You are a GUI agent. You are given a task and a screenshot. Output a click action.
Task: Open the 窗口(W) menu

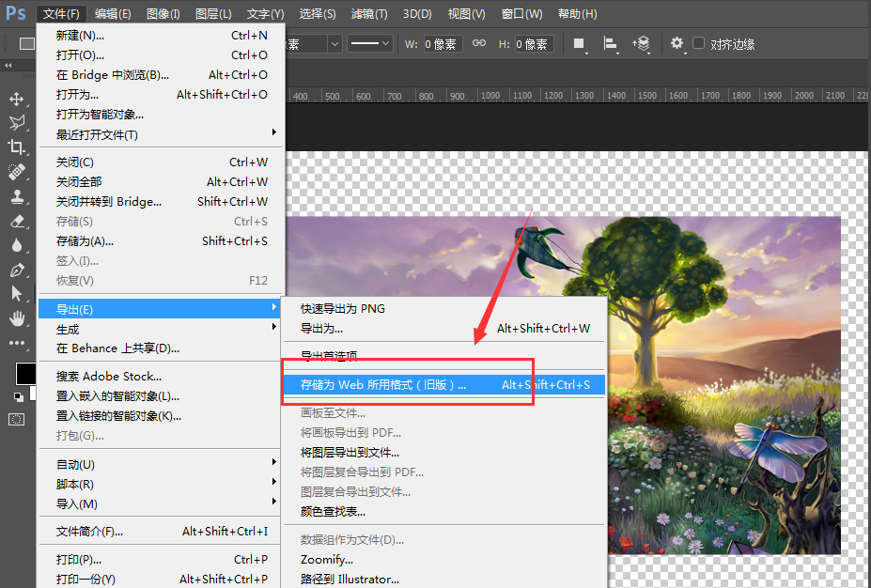click(x=522, y=13)
